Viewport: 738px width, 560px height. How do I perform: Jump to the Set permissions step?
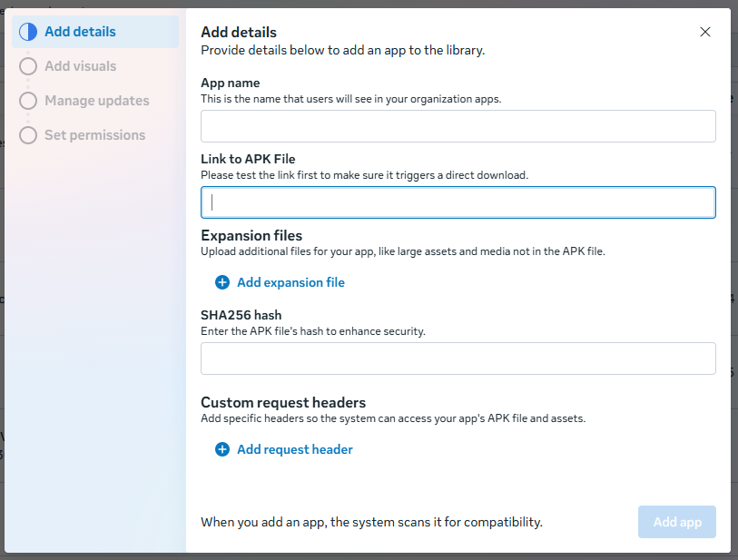(94, 135)
